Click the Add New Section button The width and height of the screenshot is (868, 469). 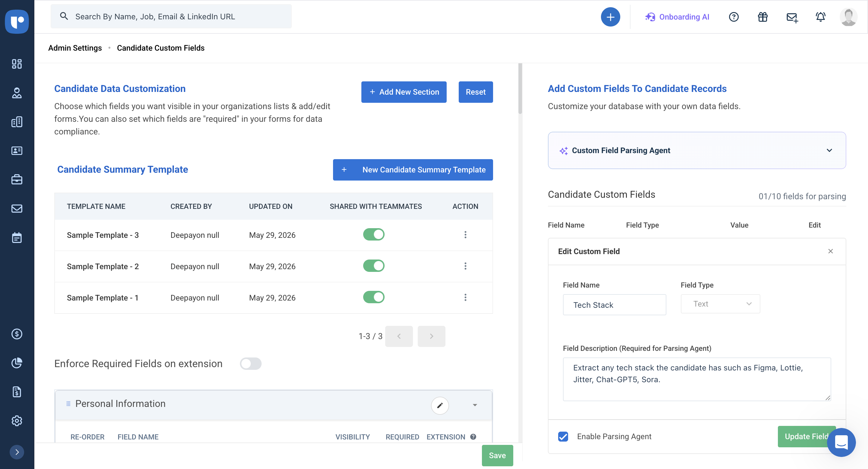pos(404,92)
